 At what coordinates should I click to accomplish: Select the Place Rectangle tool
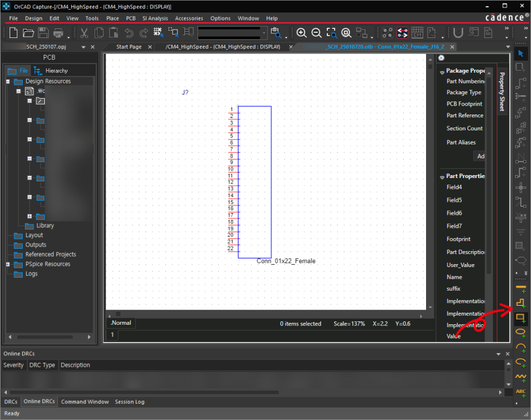click(521, 318)
